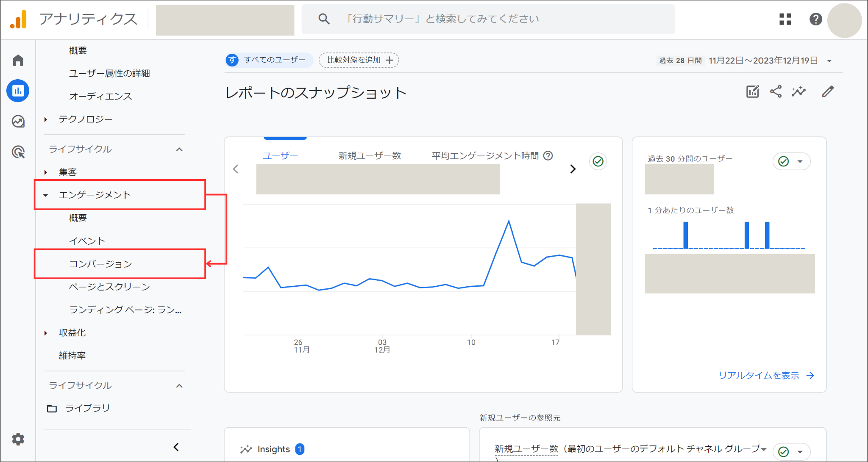Click すべてのユーザー segment chip

tap(269, 60)
